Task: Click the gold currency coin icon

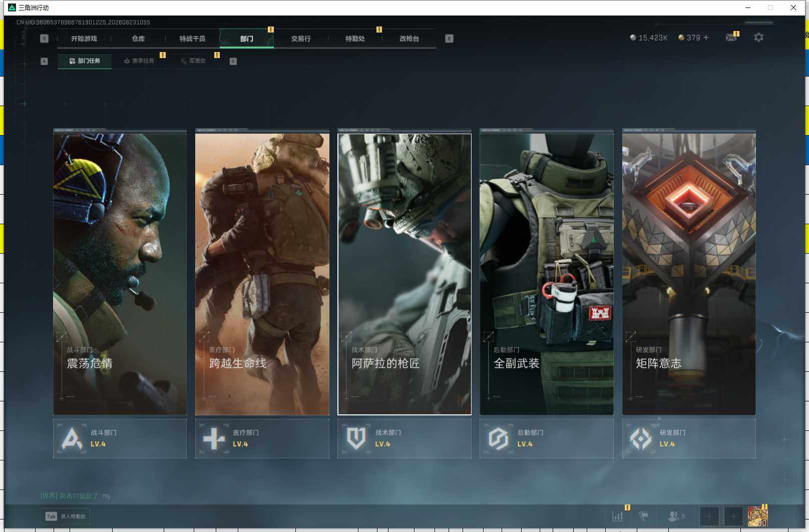Action: click(681, 38)
